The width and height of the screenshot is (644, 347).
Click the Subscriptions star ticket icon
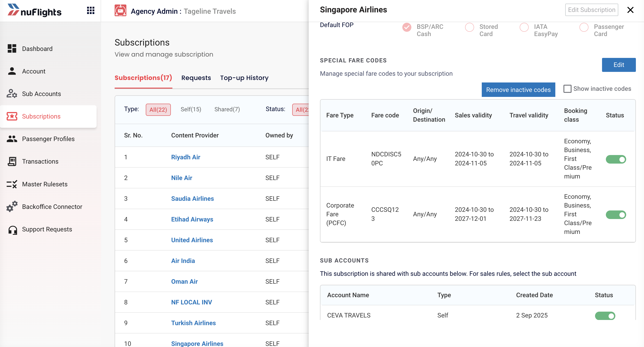[x=12, y=116]
